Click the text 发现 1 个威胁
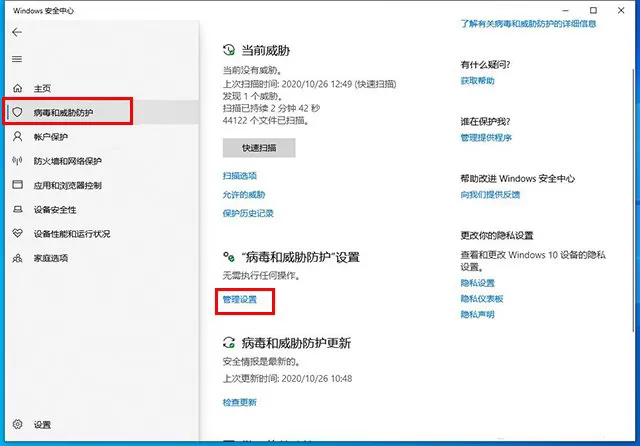Screen dimensions: 640x446 [253, 96]
